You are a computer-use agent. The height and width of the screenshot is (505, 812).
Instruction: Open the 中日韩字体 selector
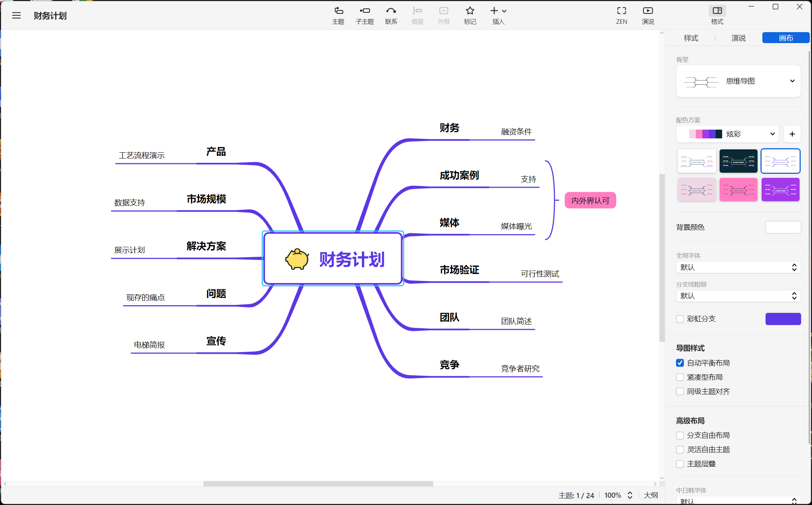point(738,501)
